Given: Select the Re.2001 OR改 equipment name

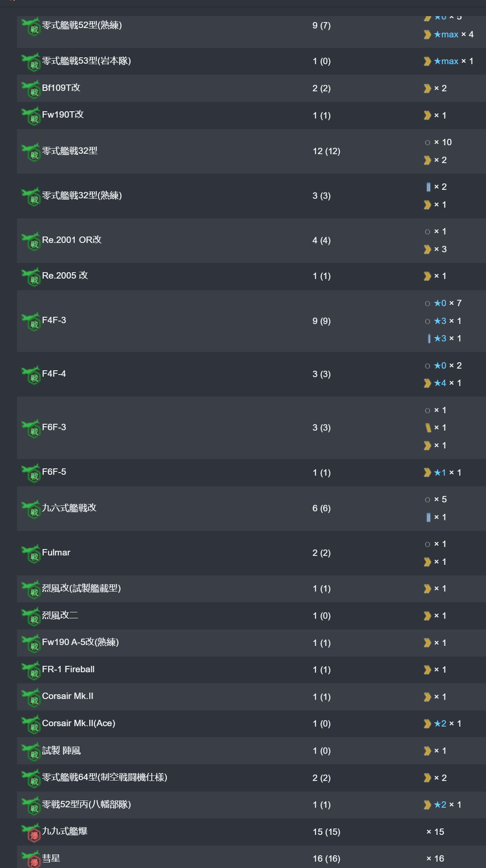Looking at the screenshot, I should 72,240.
